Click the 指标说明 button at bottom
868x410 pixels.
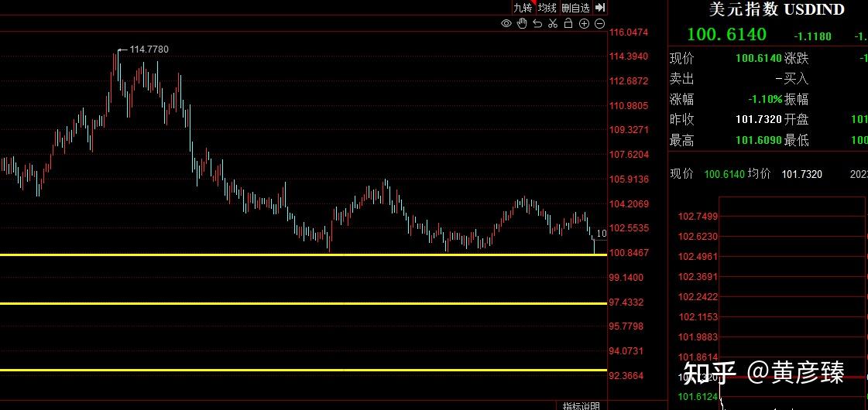pyautogui.click(x=582, y=406)
